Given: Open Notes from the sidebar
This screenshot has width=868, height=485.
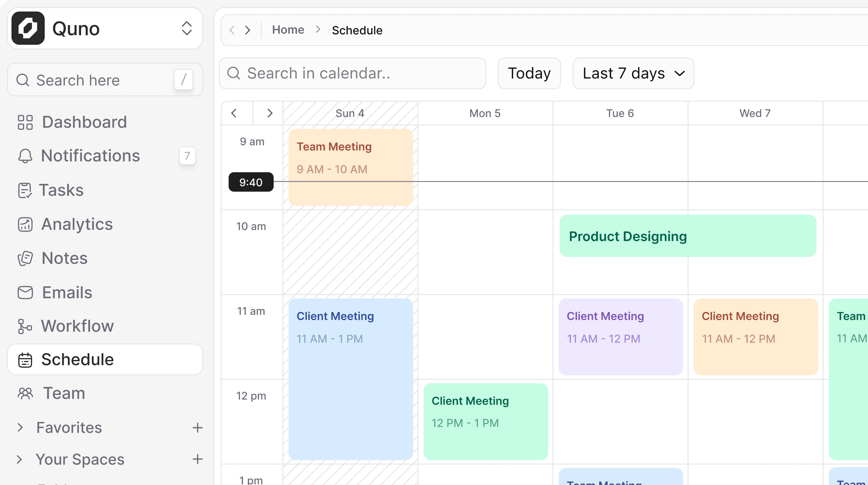Looking at the screenshot, I should click(x=64, y=258).
